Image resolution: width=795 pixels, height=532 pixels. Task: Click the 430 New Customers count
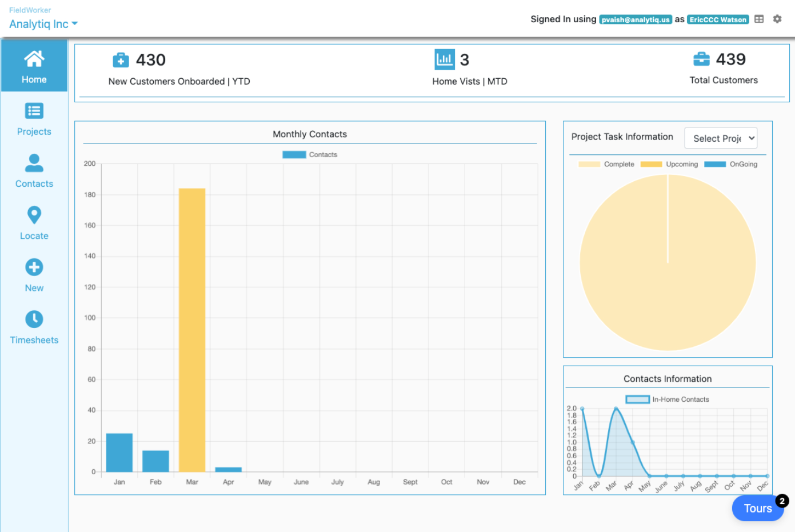pos(151,60)
